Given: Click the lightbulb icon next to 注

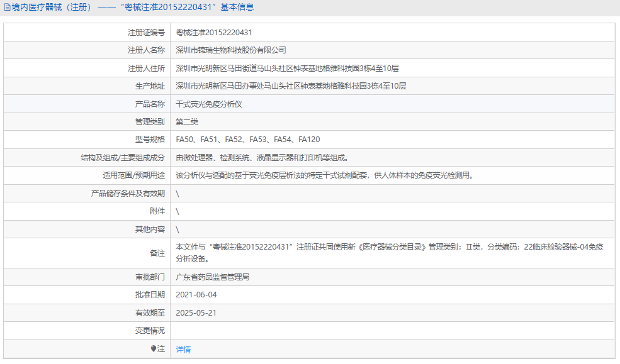Looking at the screenshot, I should pyautogui.click(x=153, y=349).
